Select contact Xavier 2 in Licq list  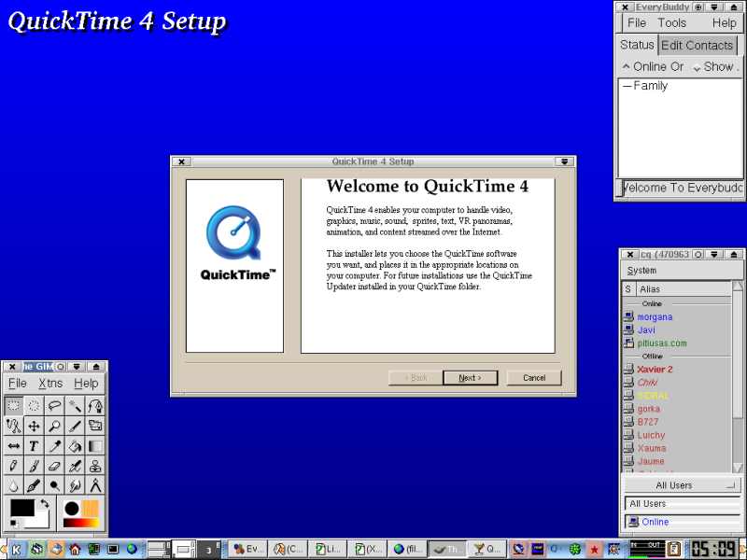(x=655, y=369)
